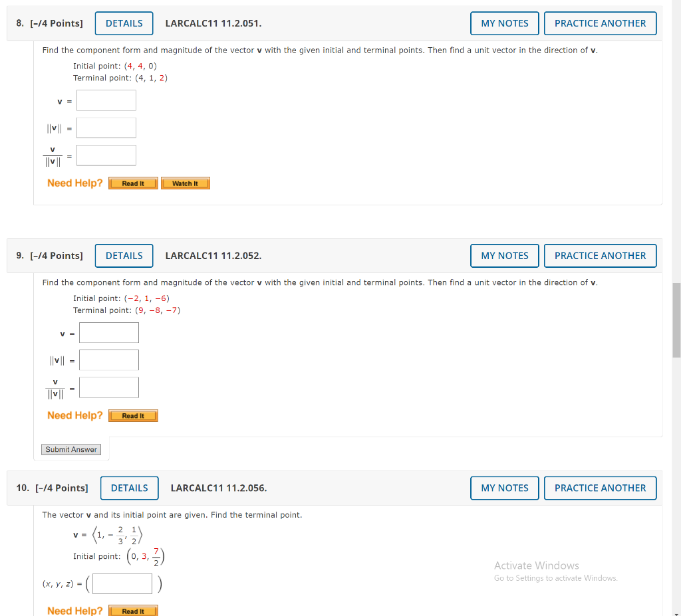
Task: Open MY NOTES for question 9
Action: (504, 255)
